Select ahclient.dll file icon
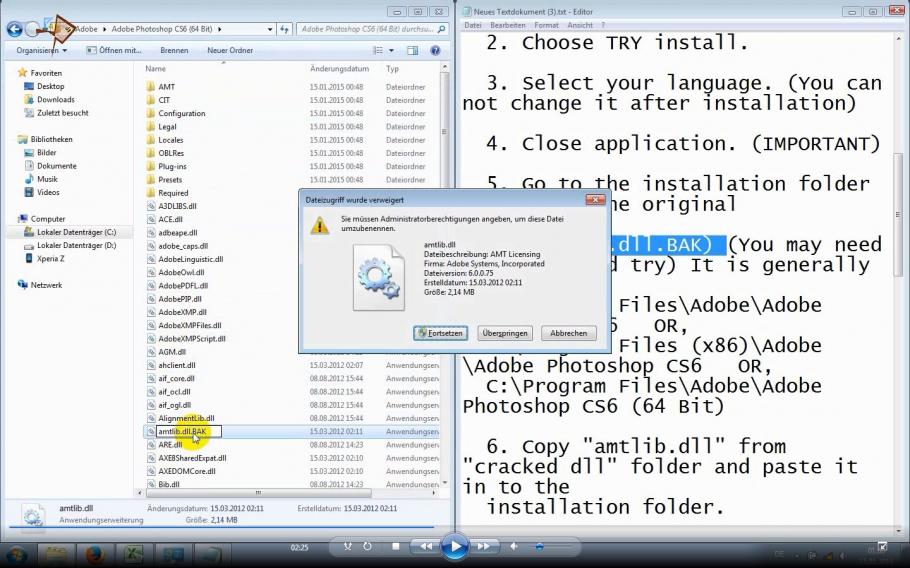Viewport: 910px width, 568px height. (151, 366)
